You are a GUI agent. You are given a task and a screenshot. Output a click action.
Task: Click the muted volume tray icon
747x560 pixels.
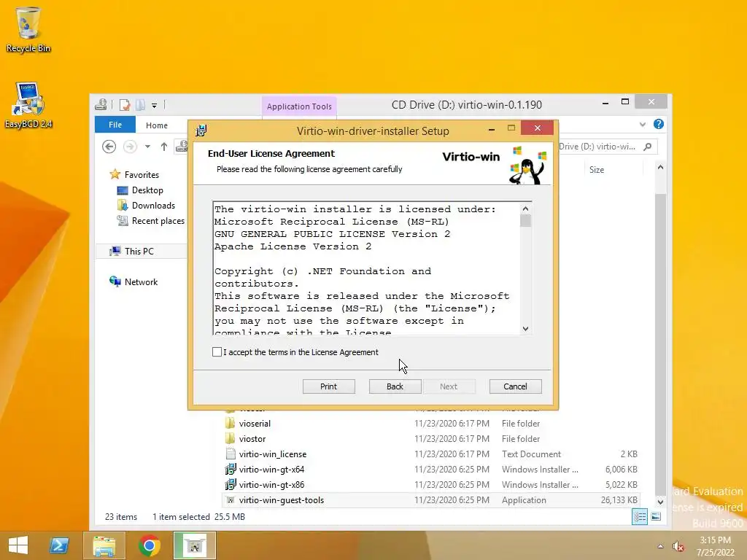pos(678,547)
